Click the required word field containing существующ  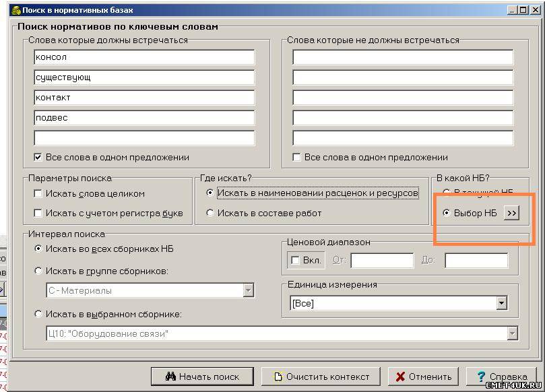tap(144, 77)
